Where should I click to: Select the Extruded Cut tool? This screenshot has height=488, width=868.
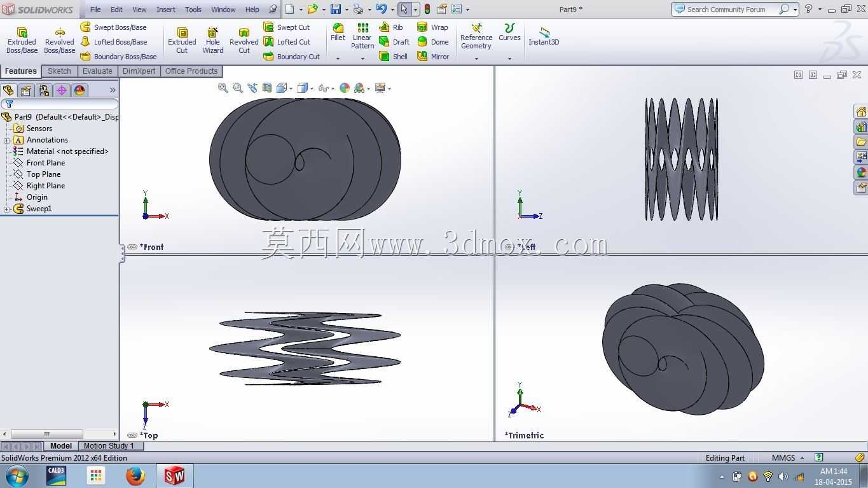[x=182, y=41]
